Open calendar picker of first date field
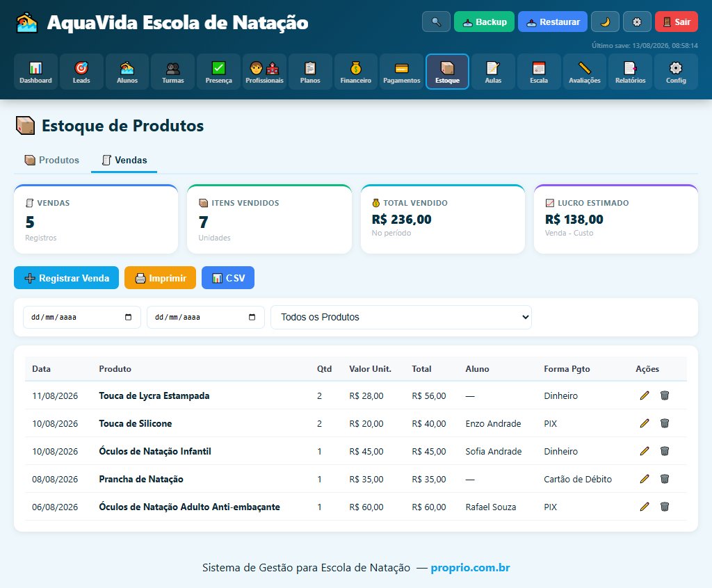Screen dimensions: 712x588 (x=128, y=318)
